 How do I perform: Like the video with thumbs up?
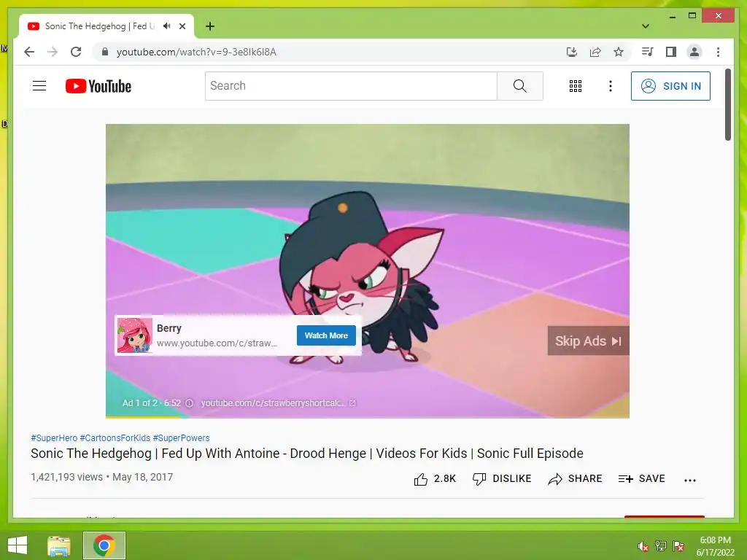pos(435,479)
